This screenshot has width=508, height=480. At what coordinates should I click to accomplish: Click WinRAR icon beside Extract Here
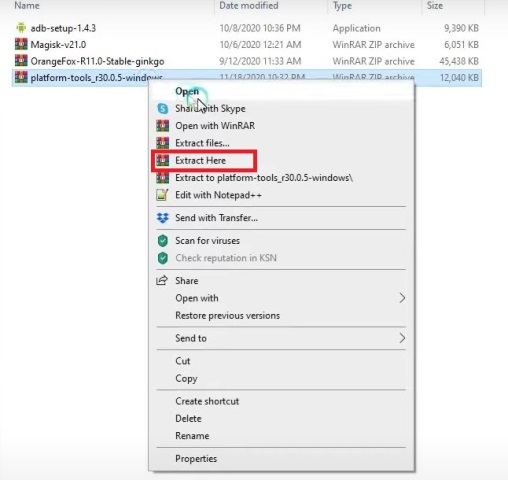point(163,160)
